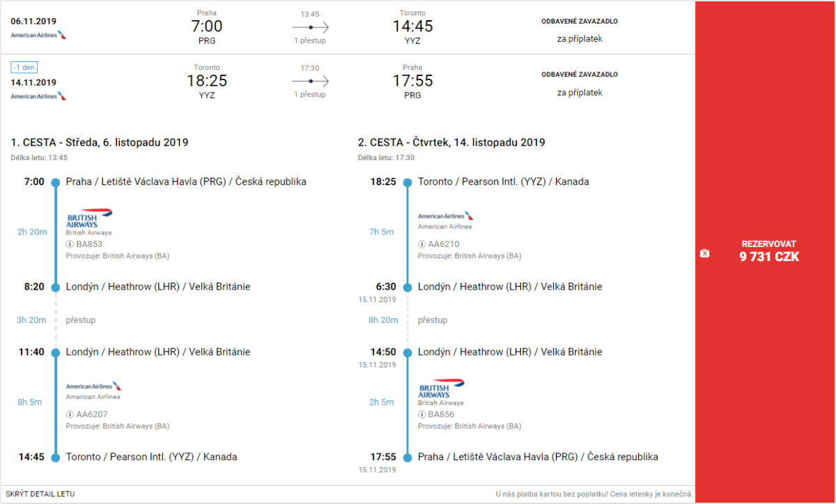Click the suitcase icon on the red panel
Screen dimensions: 836x504
pos(704,253)
